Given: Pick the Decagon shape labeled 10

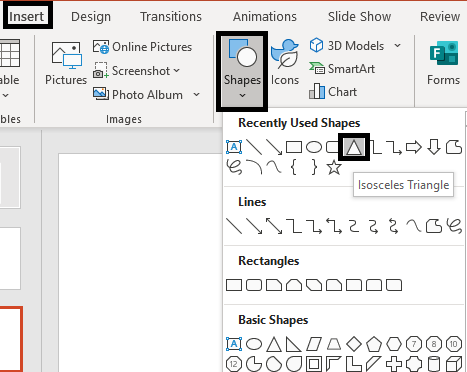Looking at the screenshot, I should 454,344.
